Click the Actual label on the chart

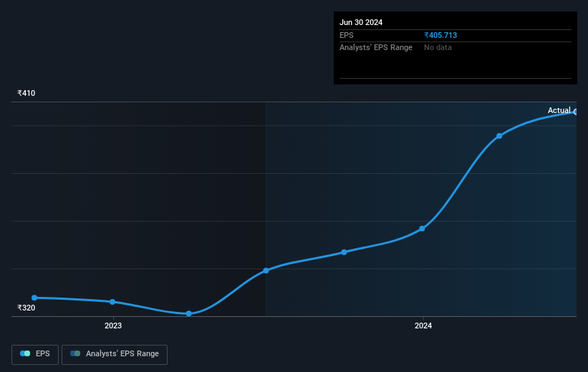(559, 110)
